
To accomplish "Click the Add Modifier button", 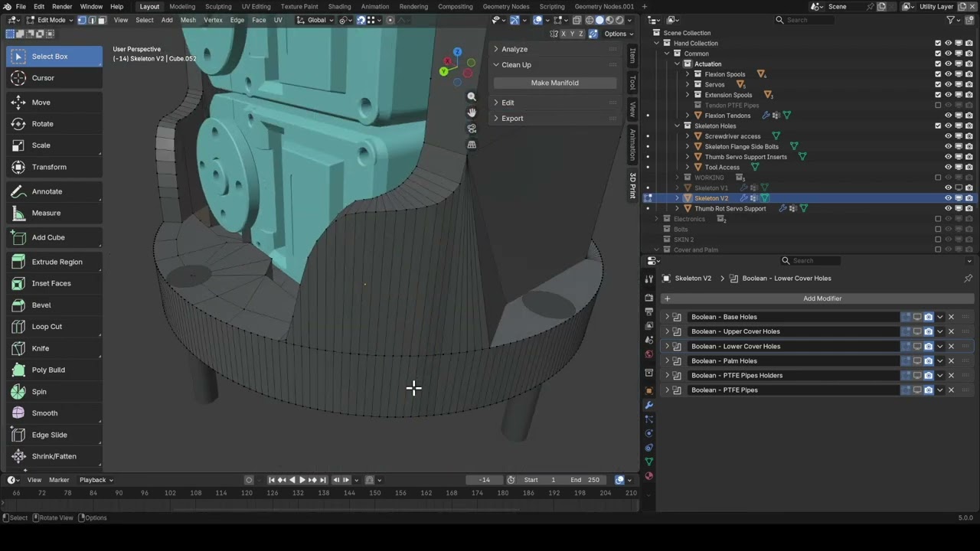I will tap(822, 298).
